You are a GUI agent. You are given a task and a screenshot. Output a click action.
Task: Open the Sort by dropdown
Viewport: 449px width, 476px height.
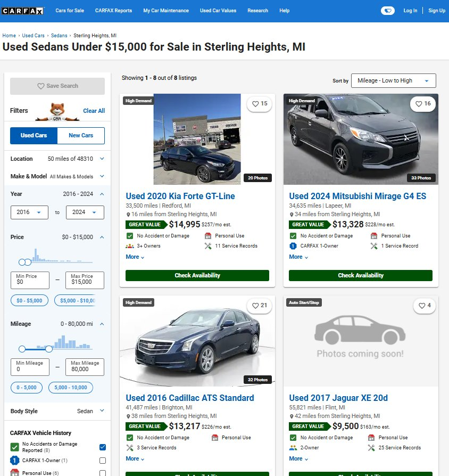coord(394,81)
